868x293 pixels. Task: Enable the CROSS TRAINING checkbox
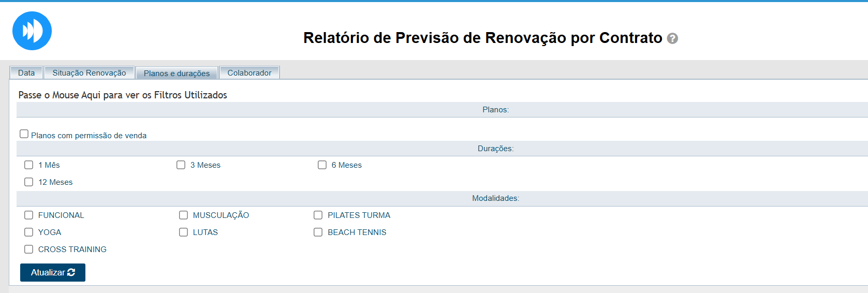click(x=29, y=250)
